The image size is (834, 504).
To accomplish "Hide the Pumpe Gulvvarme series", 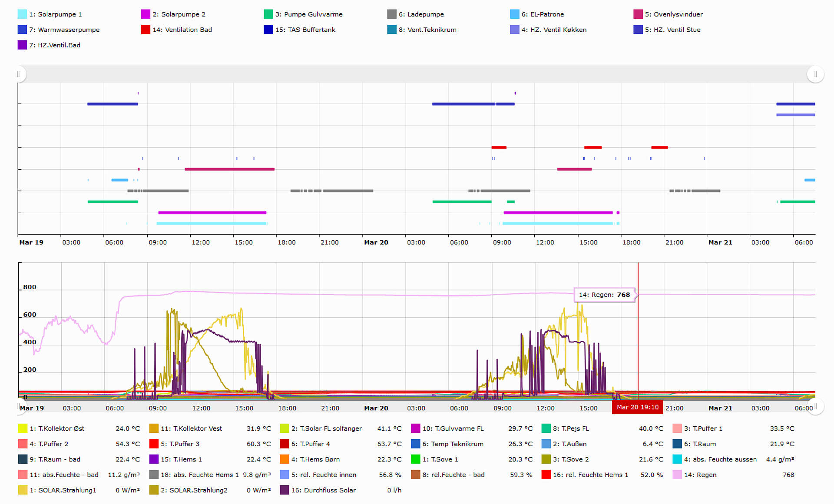I will (x=308, y=14).
